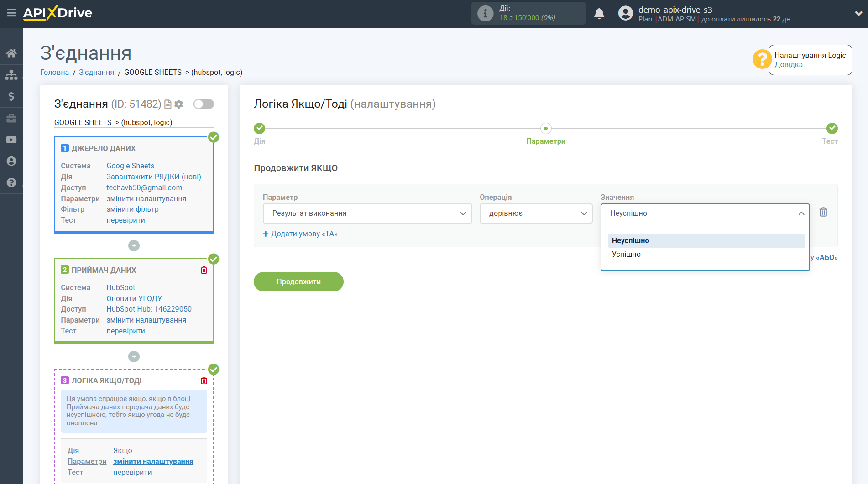The height and width of the screenshot is (484, 868).
Task: Open video tutorials sidebar icon
Action: click(x=11, y=140)
